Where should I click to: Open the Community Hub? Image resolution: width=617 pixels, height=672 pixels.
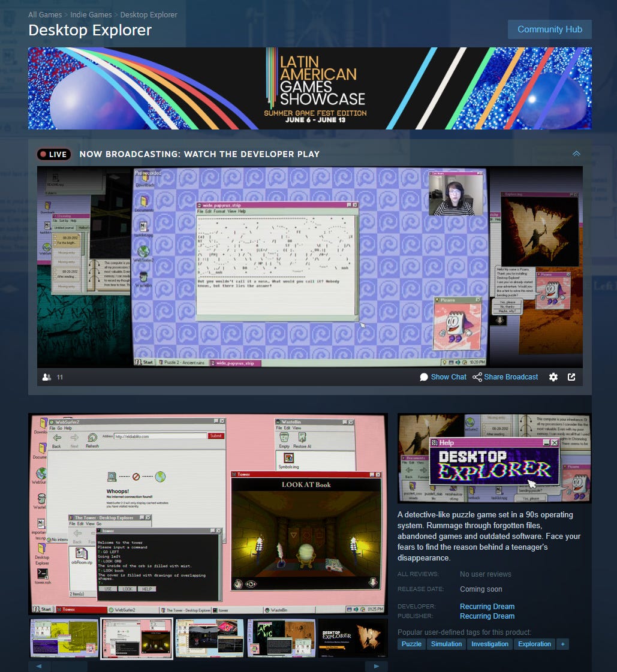tap(549, 29)
